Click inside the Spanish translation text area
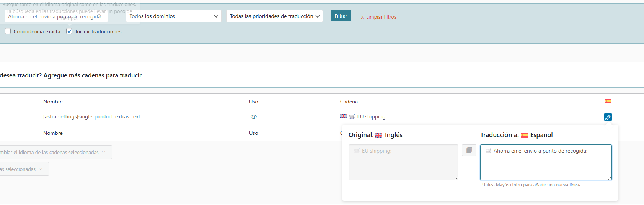644x205 pixels. pos(546,165)
